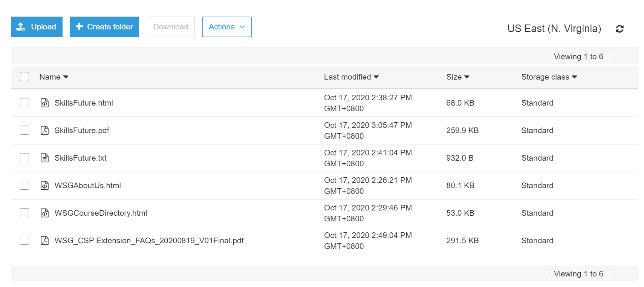The width and height of the screenshot is (644, 287).
Task: Open the WSGAboutUs.html file link
Action: (x=87, y=186)
